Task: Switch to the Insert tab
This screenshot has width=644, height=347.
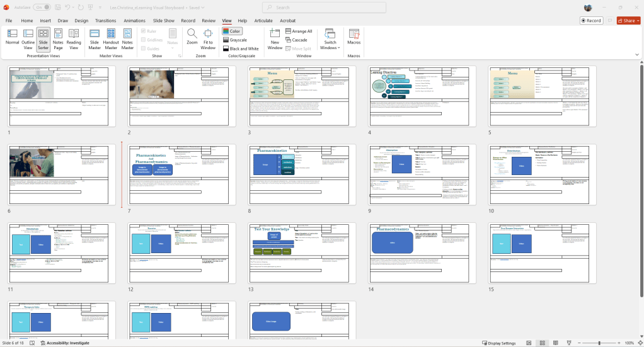Action: (45, 21)
